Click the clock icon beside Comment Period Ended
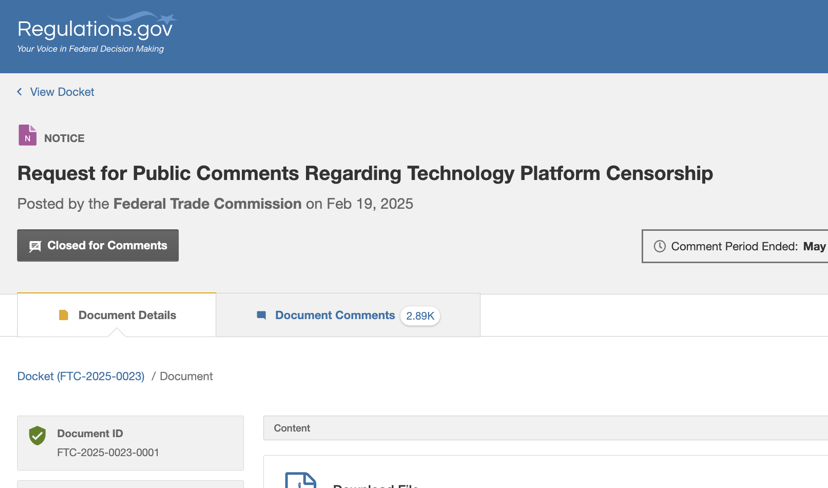 click(x=659, y=246)
